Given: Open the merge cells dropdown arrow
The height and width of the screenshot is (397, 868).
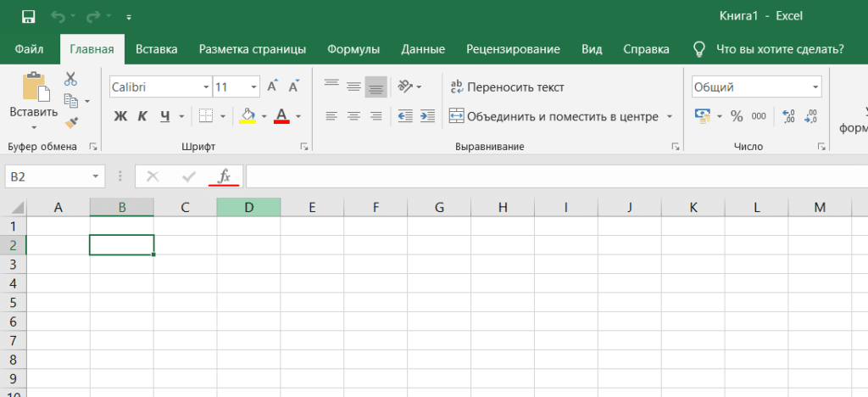Looking at the screenshot, I should tap(670, 116).
